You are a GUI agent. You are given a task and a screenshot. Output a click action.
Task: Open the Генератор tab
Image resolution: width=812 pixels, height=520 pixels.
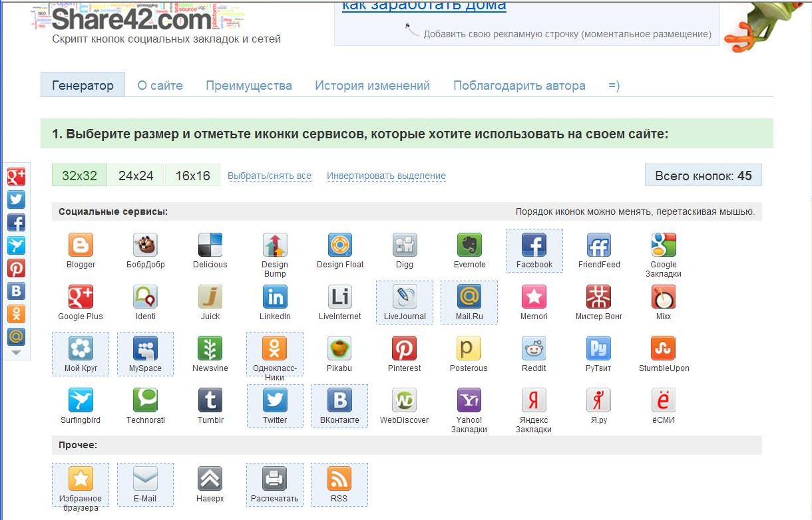coord(83,85)
